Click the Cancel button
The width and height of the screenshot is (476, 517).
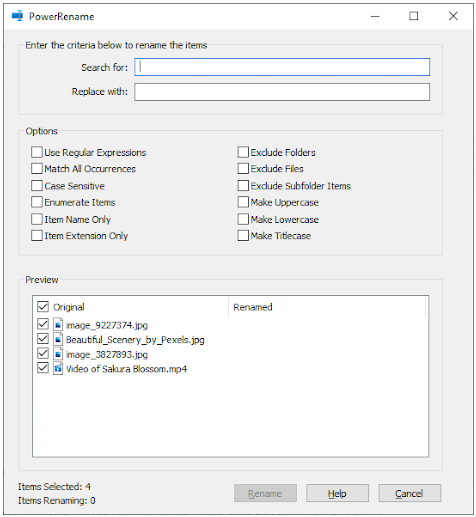[410, 493]
